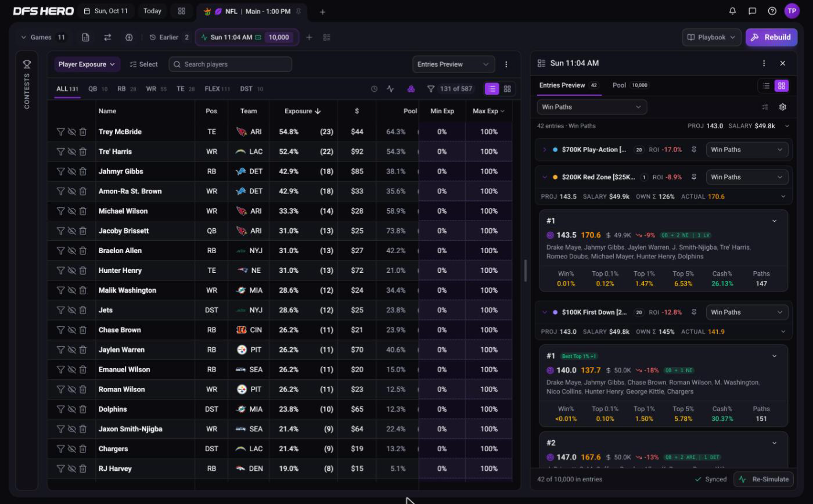Image resolution: width=813 pixels, height=504 pixels.
Task: Open the more options menu beside Entries Preview dropdown
Action: click(506, 64)
